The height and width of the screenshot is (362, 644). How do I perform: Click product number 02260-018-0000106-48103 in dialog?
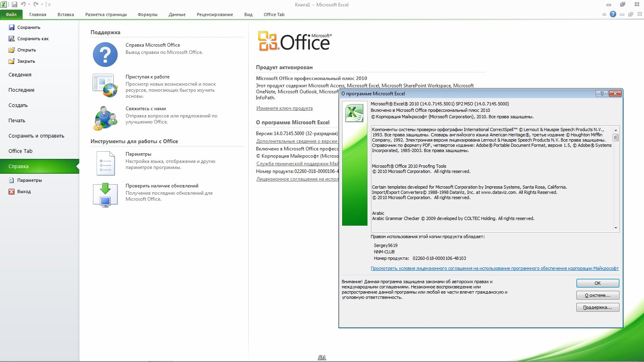click(x=440, y=258)
